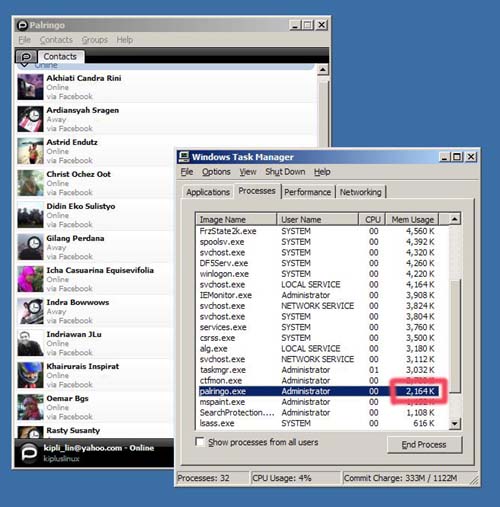The image size is (500, 507).
Task: Switch to the Processes tab
Action: tap(257, 191)
